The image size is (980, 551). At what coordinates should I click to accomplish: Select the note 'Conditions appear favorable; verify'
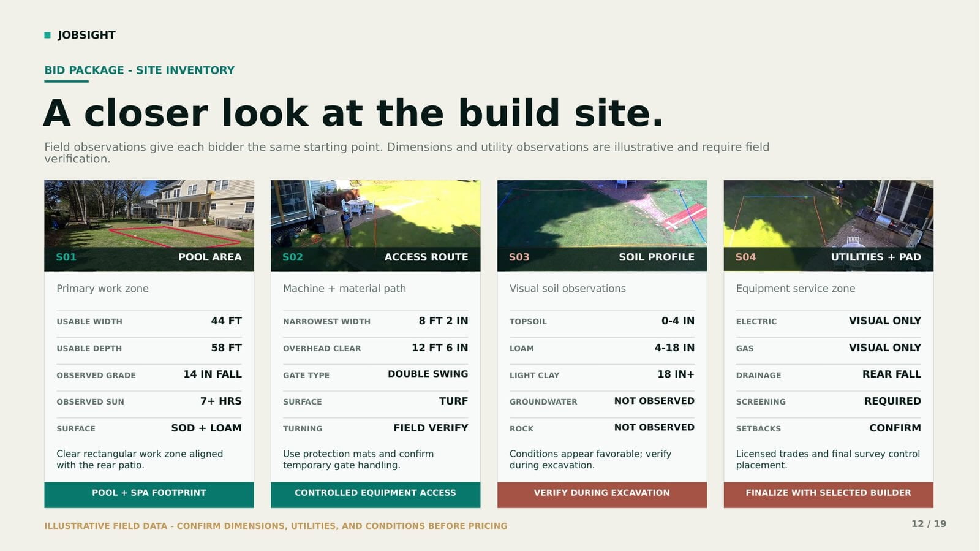point(590,454)
